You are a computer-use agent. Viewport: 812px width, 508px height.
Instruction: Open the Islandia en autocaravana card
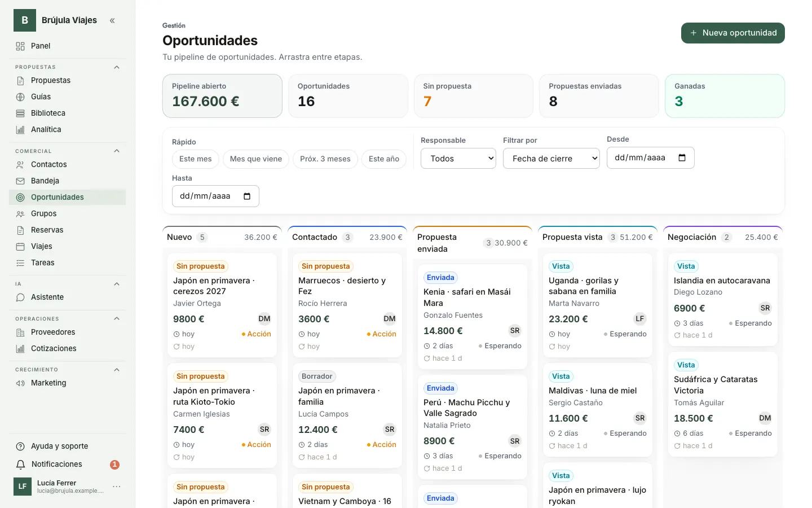tap(723, 300)
